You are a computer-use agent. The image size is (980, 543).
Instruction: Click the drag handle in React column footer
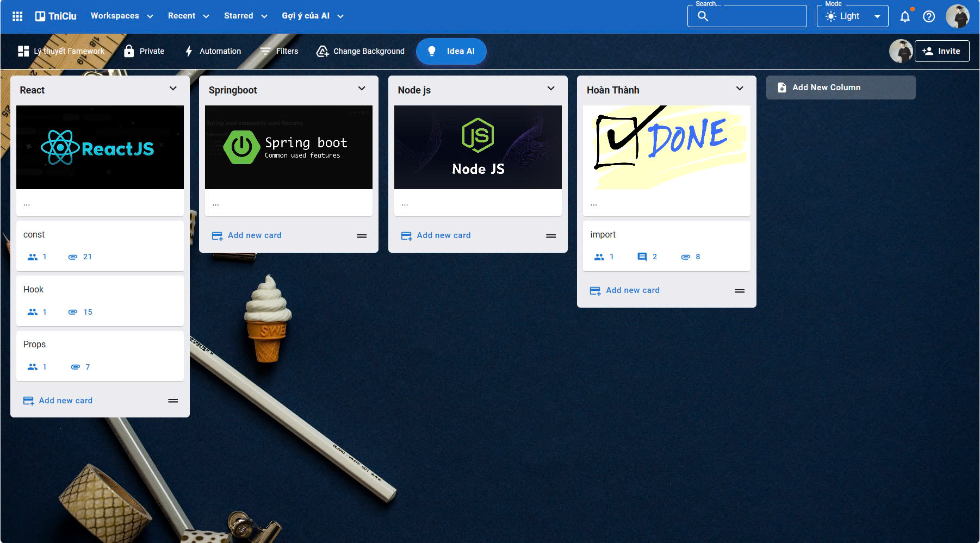(173, 401)
